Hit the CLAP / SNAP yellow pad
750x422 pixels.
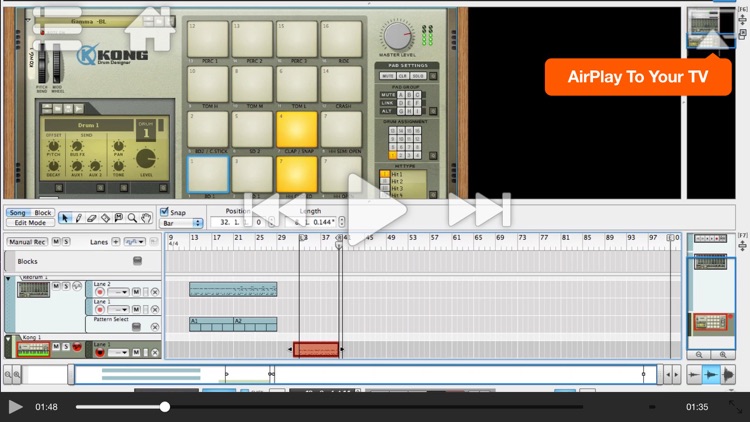[297, 130]
